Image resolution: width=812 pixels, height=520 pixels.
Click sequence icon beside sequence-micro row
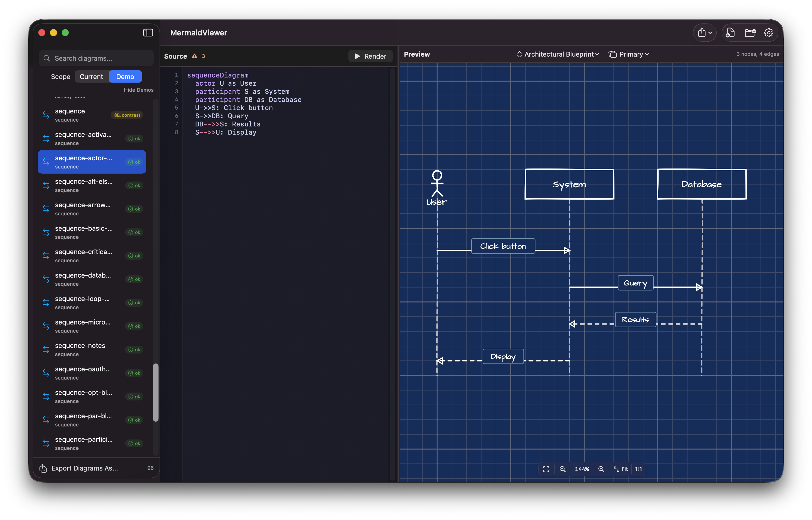(46, 326)
